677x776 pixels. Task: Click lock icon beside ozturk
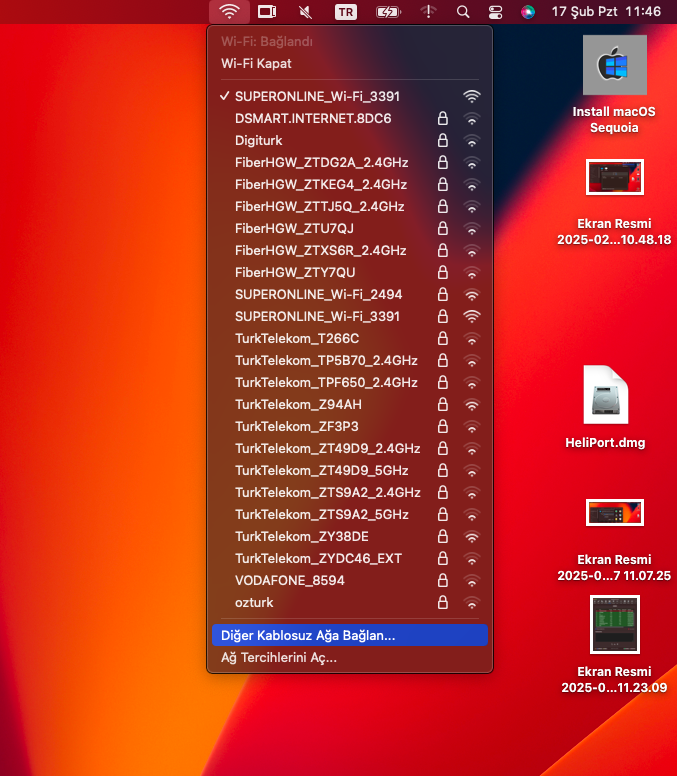[443, 602]
